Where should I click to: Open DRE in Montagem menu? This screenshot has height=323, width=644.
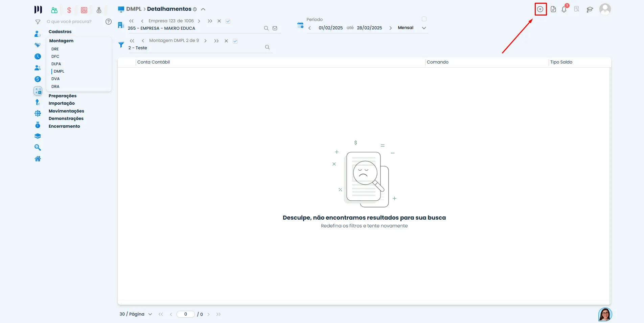(x=55, y=49)
